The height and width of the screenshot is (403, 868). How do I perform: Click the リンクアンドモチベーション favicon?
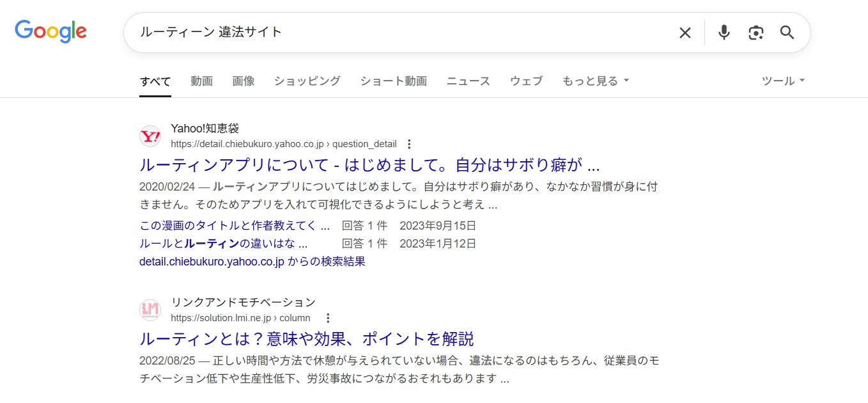151,310
